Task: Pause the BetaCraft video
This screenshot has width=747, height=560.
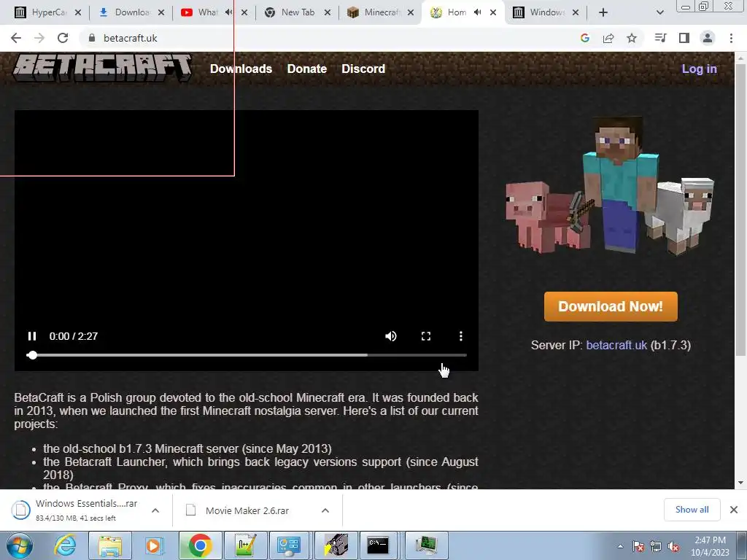Action: coord(32,336)
